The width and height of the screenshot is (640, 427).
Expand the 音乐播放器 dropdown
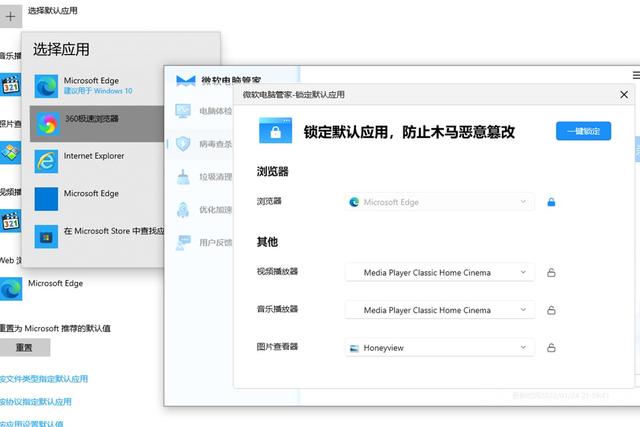(440, 310)
